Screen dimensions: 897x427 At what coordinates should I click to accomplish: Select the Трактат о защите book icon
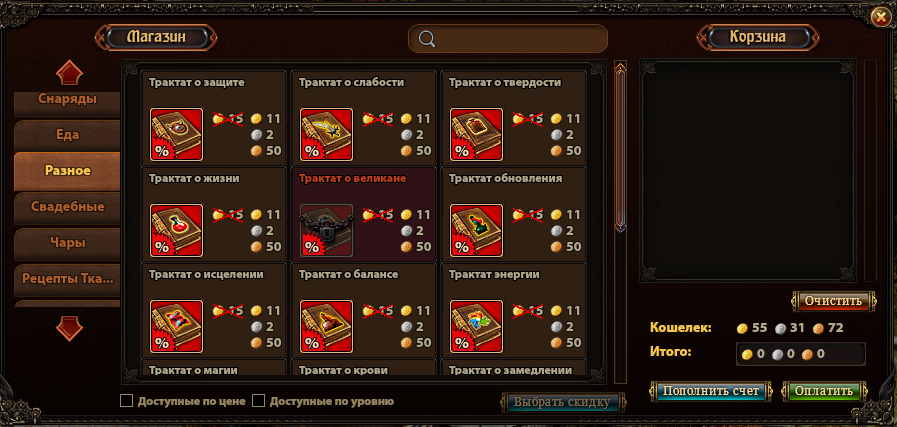(x=176, y=135)
